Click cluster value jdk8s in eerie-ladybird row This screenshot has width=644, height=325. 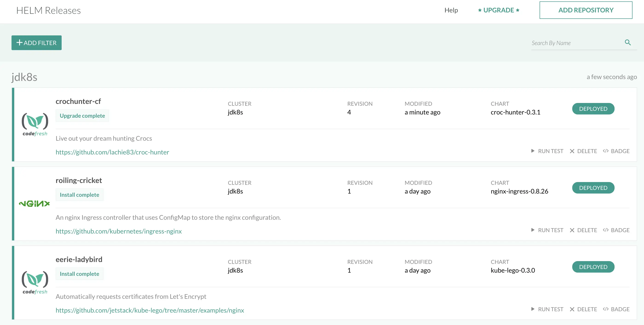235,270
